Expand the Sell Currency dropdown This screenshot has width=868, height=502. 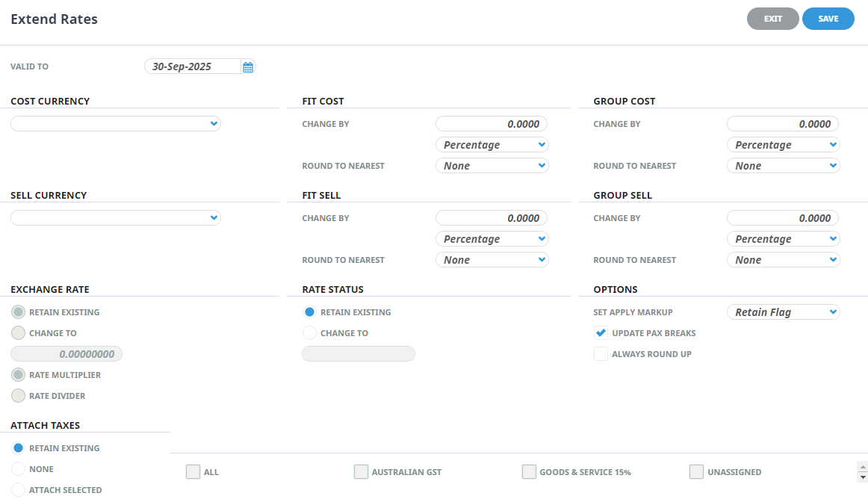tap(116, 218)
